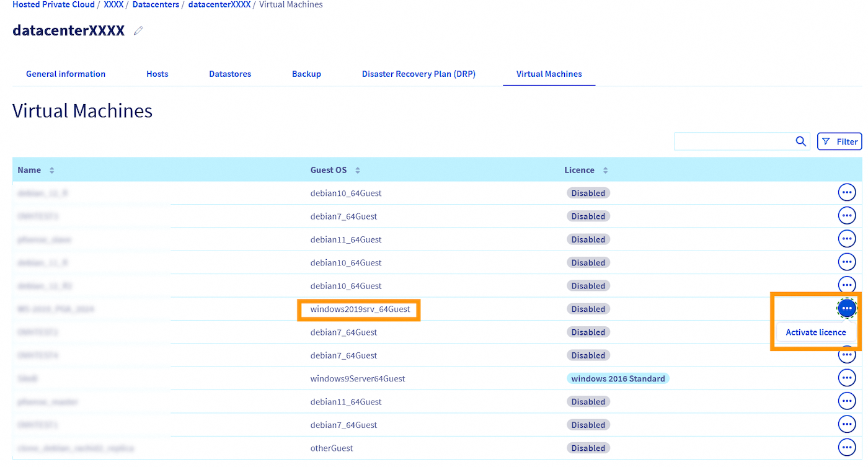Screen dimensions: 868x467
Task: Open the Disaster Recovery Plan (DRP) tab
Action: click(418, 74)
